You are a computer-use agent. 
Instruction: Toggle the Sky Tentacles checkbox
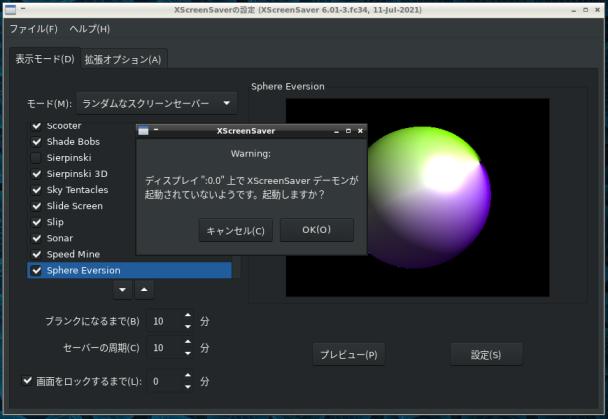(36, 190)
